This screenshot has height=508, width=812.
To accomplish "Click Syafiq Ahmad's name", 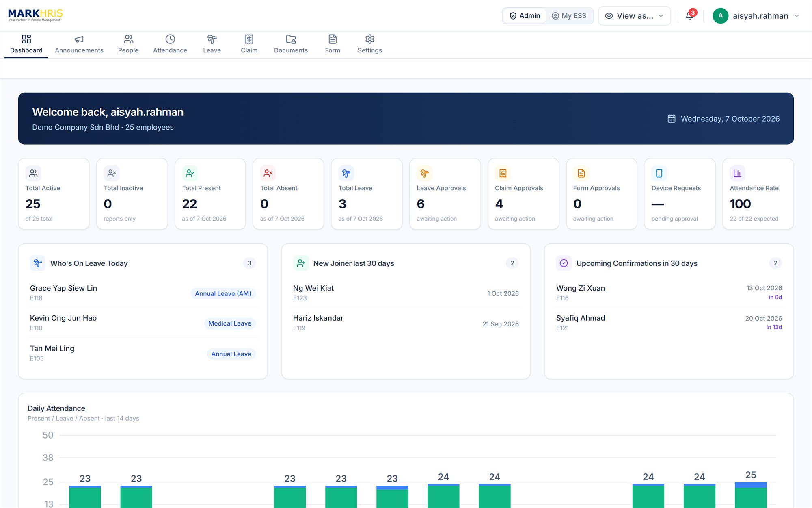I will point(581,318).
